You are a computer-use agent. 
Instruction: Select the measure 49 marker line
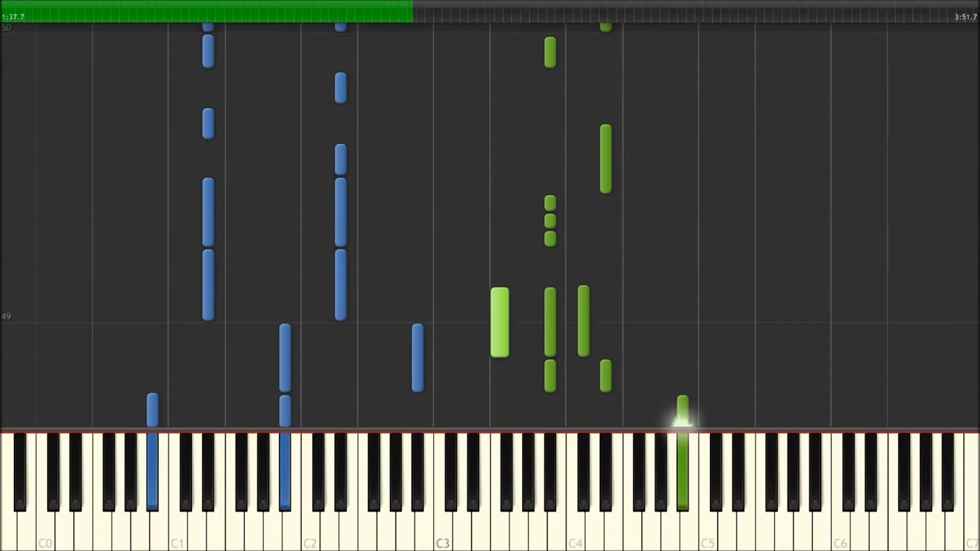click(490, 322)
